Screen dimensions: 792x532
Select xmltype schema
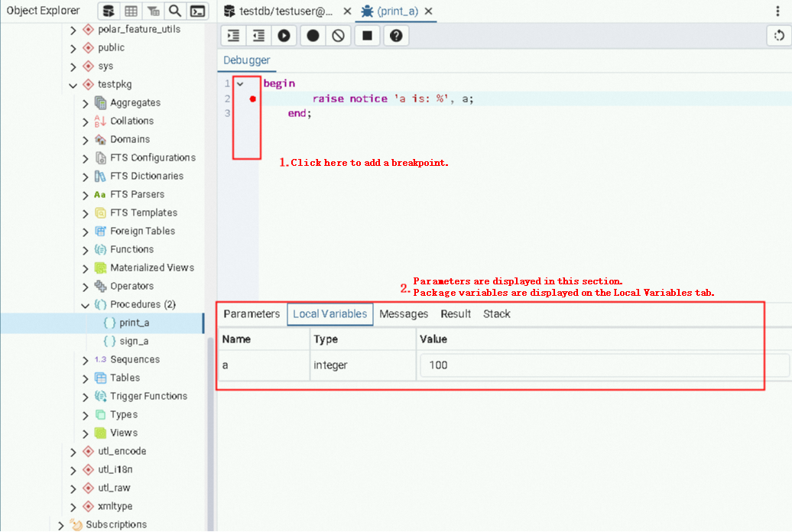click(115, 506)
